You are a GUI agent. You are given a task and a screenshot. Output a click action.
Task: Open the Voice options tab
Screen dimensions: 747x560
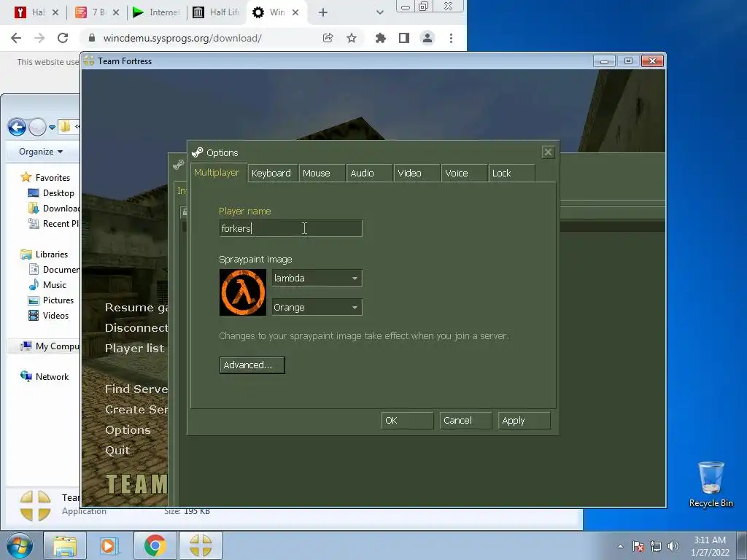click(464, 174)
